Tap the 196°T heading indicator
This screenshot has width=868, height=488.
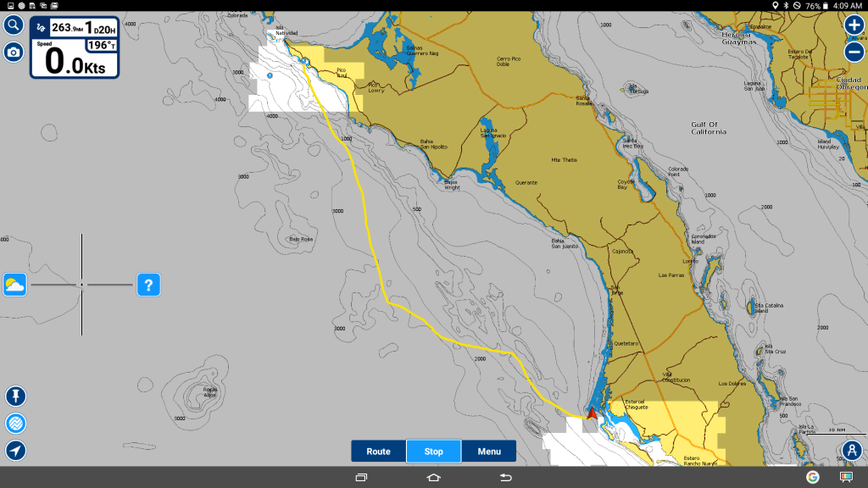pyautogui.click(x=101, y=45)
